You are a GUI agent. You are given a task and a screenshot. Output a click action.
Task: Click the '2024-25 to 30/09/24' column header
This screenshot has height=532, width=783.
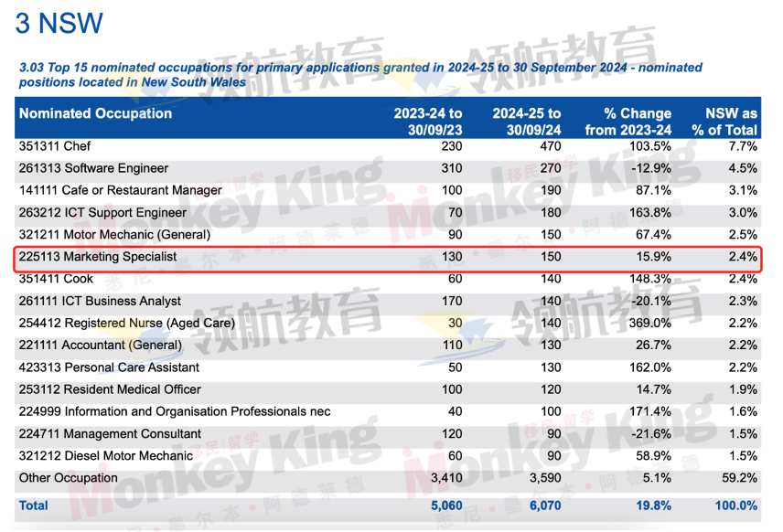pyautogui.click(x=526, y=122)
